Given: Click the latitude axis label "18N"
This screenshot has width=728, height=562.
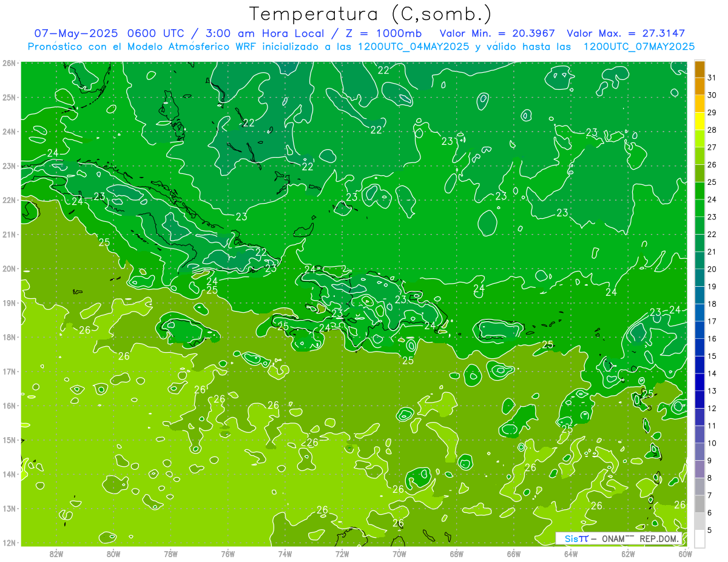Looking at the screenshot, I should (9, 337).
